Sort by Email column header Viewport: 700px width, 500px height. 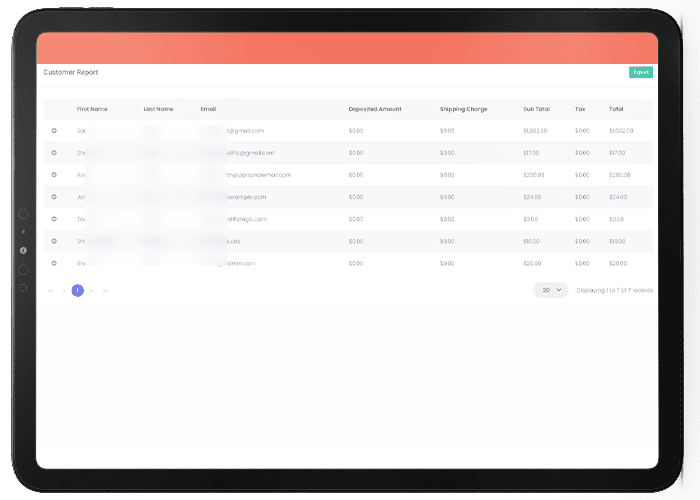click(208, 108)
